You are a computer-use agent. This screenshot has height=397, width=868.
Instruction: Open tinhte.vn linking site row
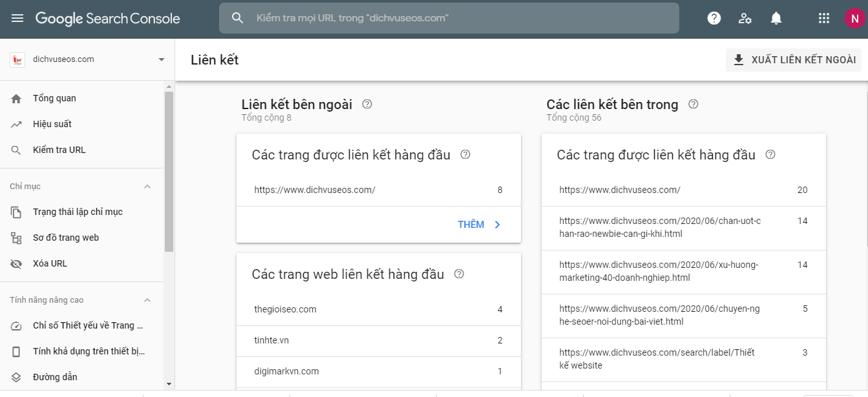point(379,341)
